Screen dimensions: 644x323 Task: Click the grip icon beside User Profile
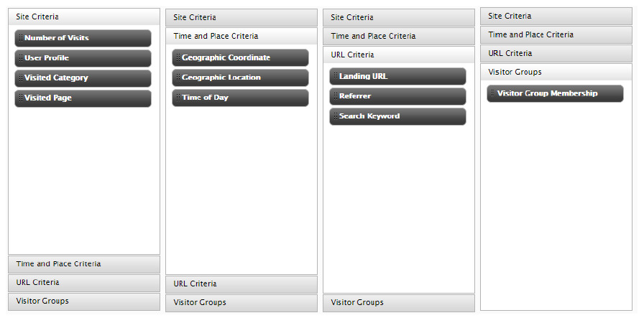coord(19,58)
